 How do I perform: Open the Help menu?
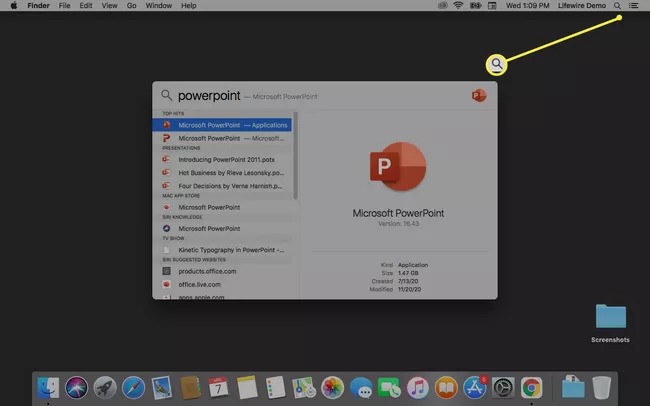189,5
